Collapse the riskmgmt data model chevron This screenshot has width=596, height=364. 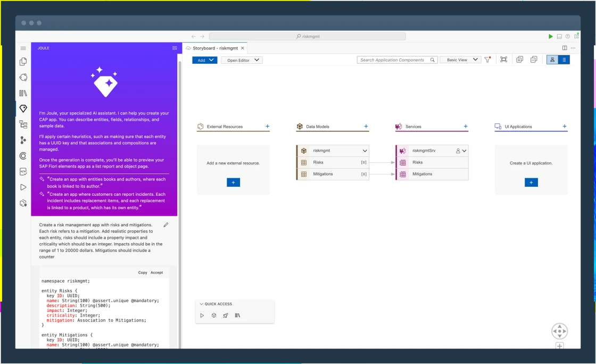365,151
